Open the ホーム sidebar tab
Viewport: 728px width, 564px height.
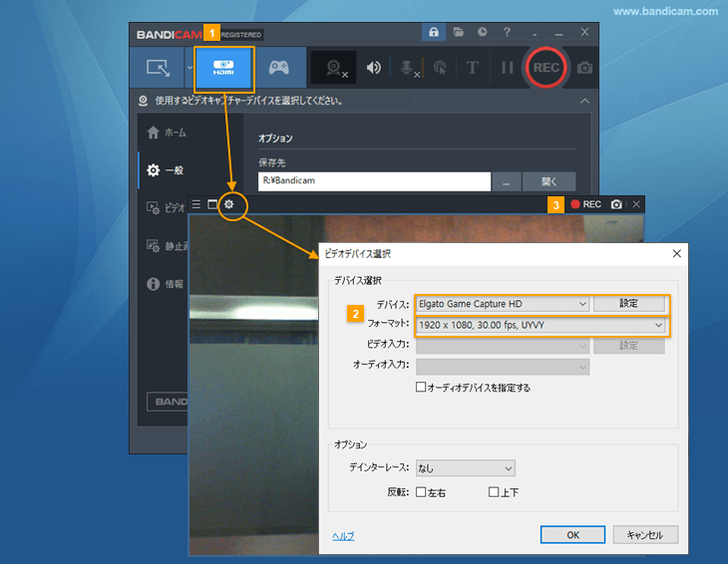click(x=167, y=133)
